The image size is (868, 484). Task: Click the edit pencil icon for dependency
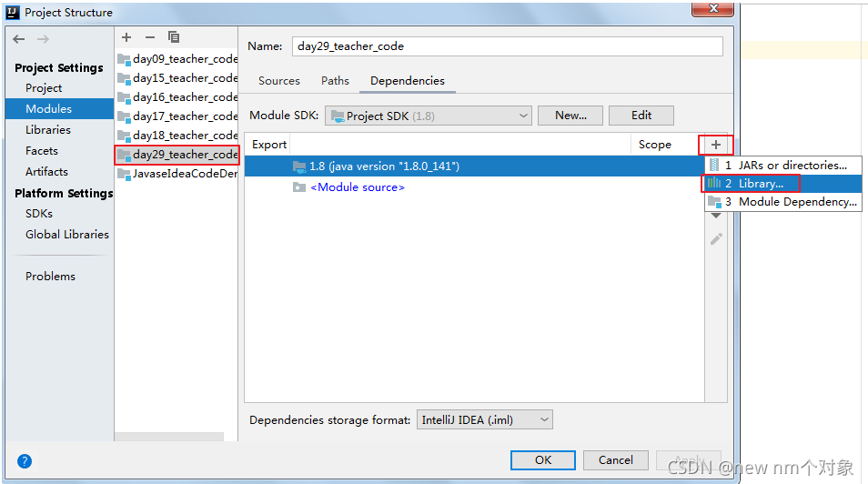(x=716, y=239)
